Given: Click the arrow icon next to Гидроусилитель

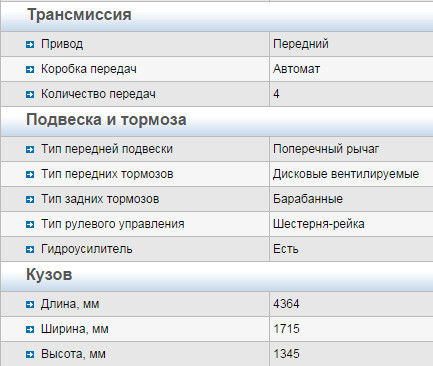Looking at the screenshot, I should click(30, 249).
